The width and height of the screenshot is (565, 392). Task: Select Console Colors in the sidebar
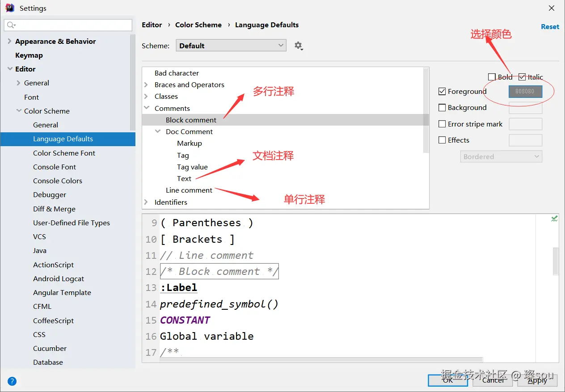[58, 181]
